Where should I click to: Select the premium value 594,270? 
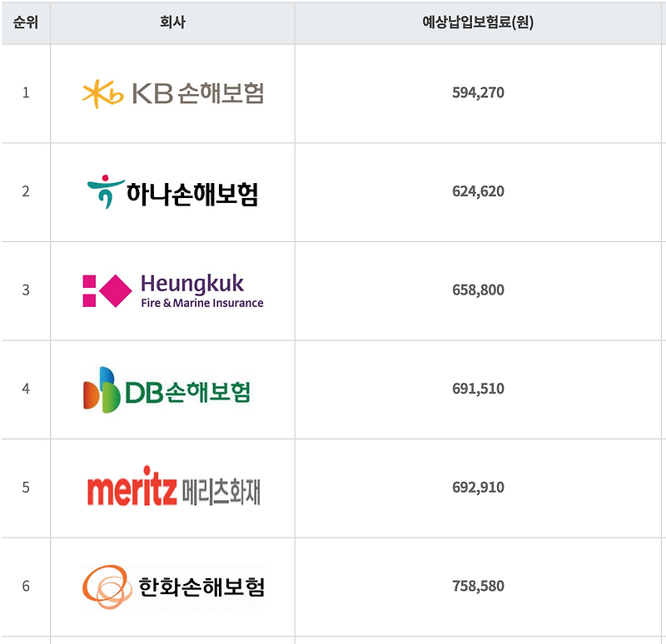tap(478, 92)
